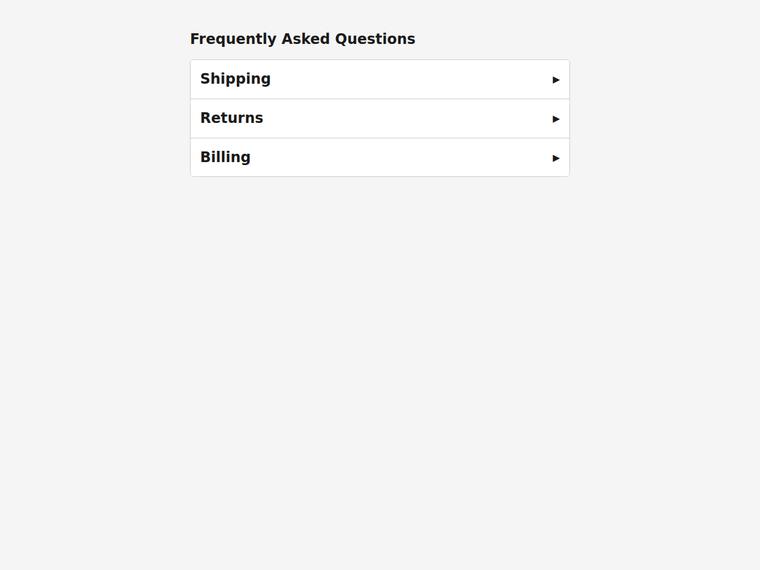Toggle the Billing disclosure arrow
Viewport: 760px width, 570px height.
[555, 158]
